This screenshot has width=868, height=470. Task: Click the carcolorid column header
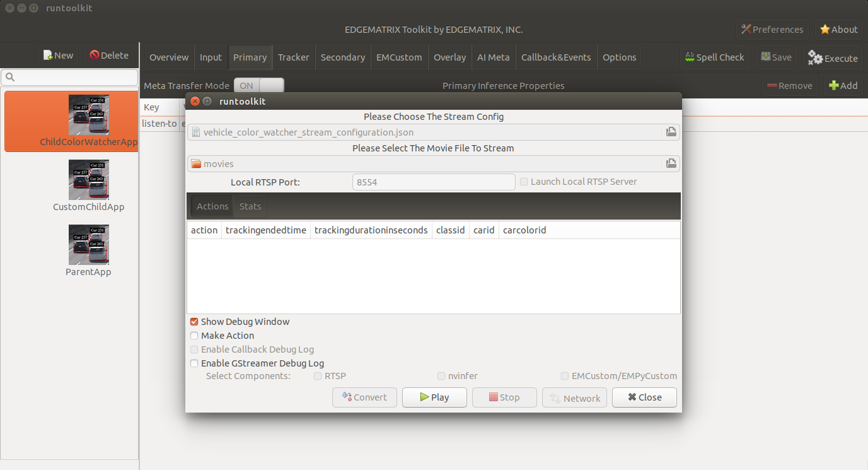pyautogui.click(x=524, y=230)
